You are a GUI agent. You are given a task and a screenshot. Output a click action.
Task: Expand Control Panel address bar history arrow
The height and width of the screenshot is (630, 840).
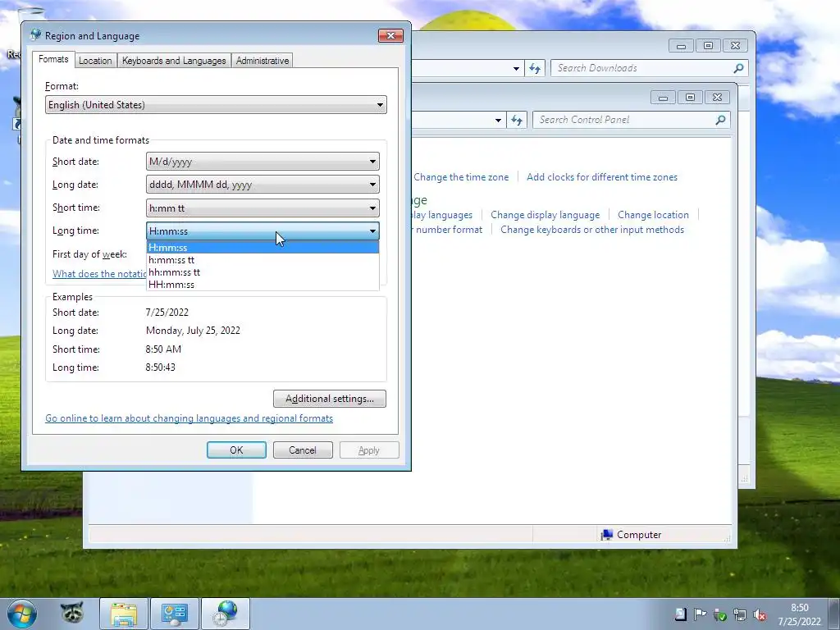(498, 120)
